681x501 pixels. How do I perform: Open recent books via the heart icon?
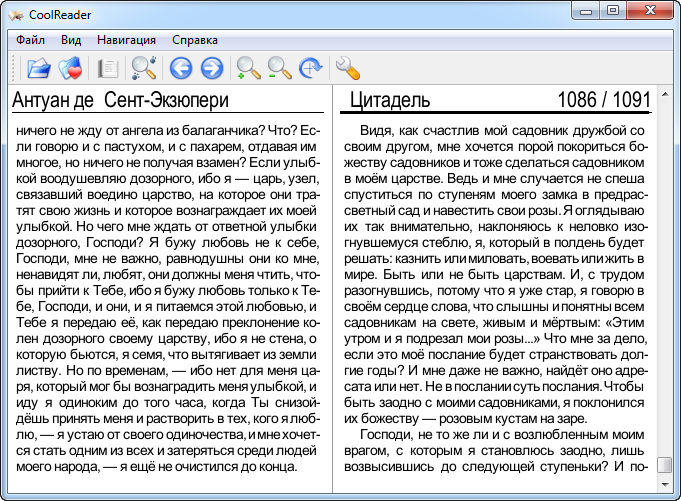click(70, 68)
